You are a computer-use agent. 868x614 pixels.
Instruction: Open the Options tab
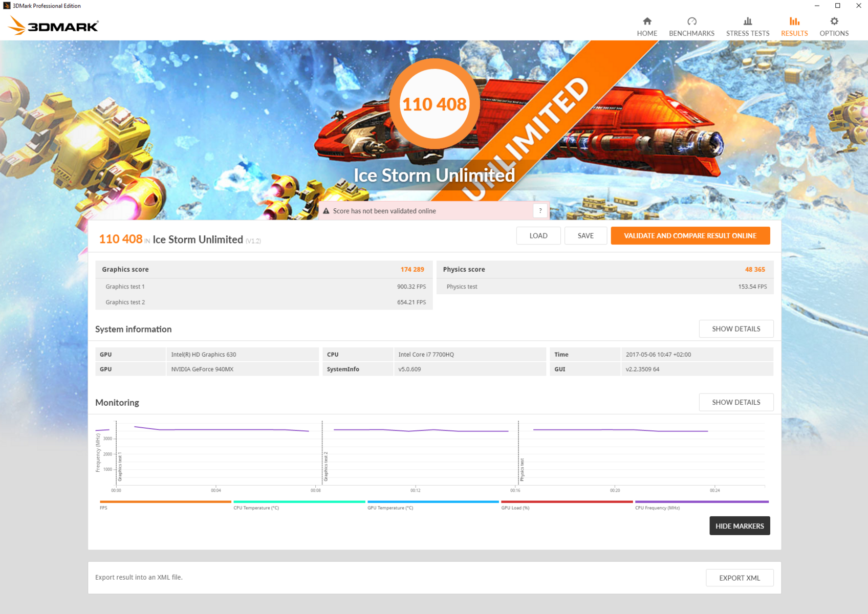click(834, 27)
